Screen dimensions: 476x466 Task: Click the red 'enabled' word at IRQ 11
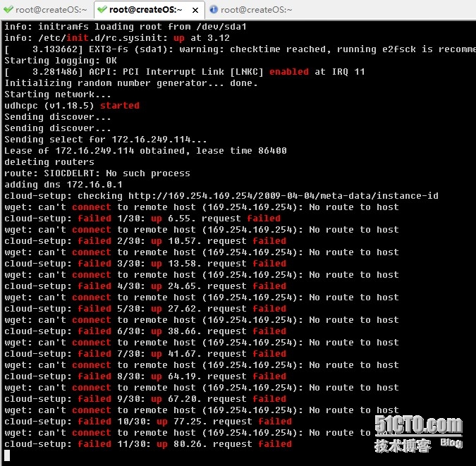(288, 72)
